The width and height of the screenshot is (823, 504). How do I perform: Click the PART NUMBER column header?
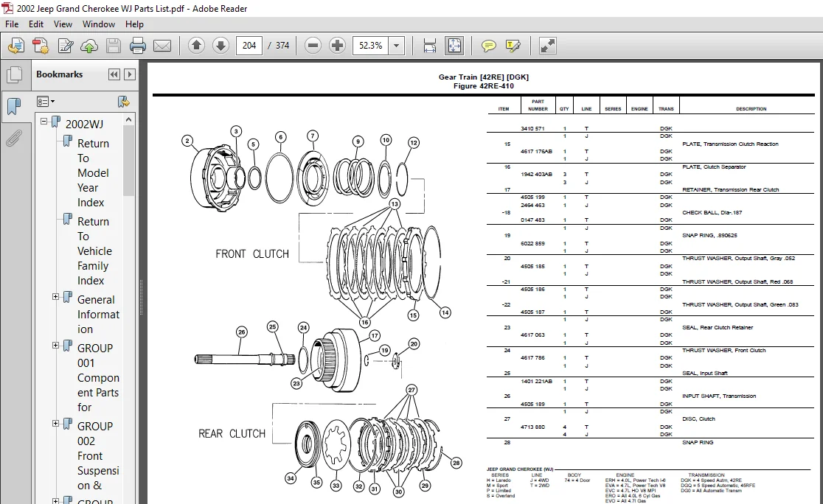coord(538,105)
